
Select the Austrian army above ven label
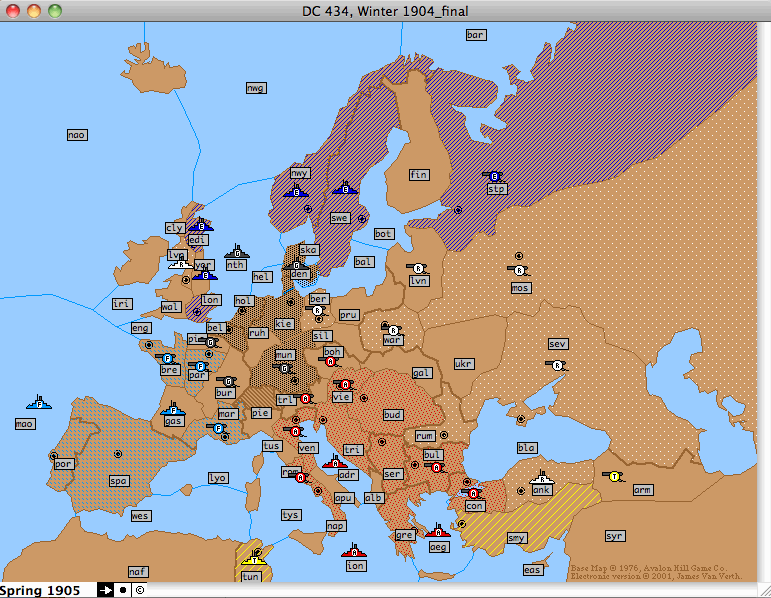pos(295,431)
